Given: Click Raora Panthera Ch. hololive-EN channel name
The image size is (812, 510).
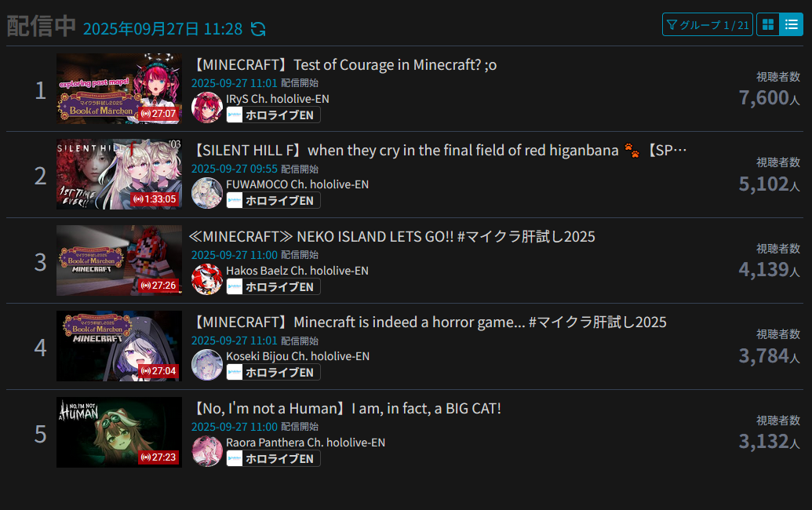Looking at the screenshot, I should 305,443.
